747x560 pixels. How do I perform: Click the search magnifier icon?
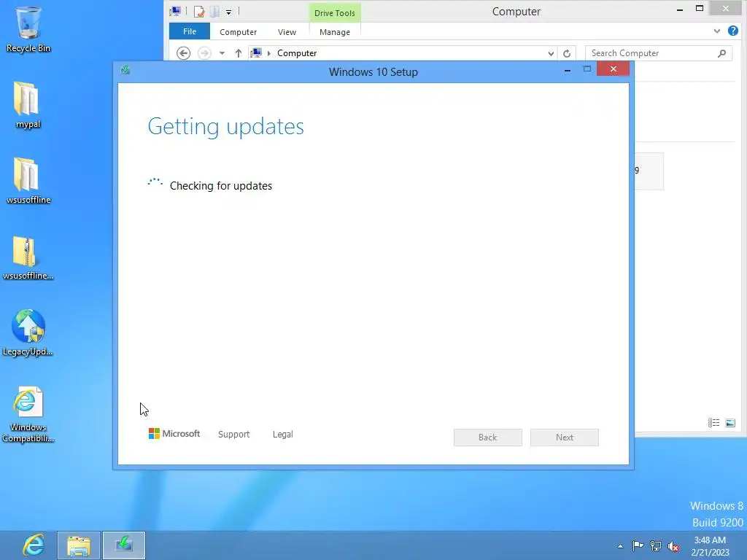721,53
